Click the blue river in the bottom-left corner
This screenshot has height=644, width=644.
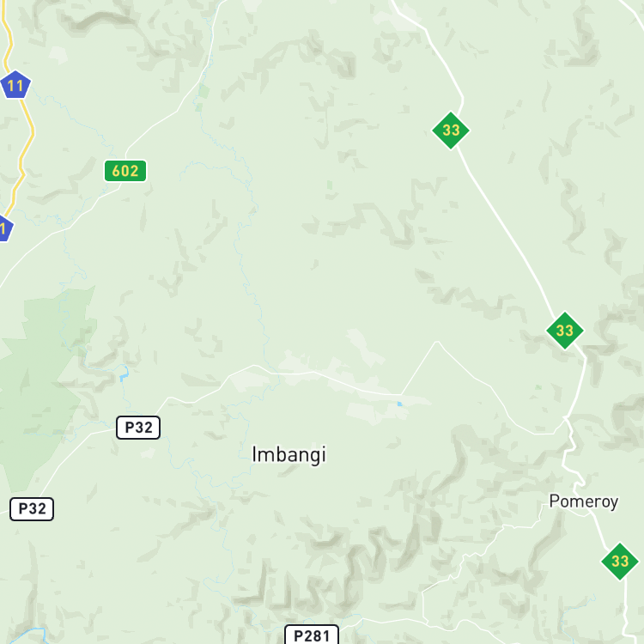click(25, 635)
